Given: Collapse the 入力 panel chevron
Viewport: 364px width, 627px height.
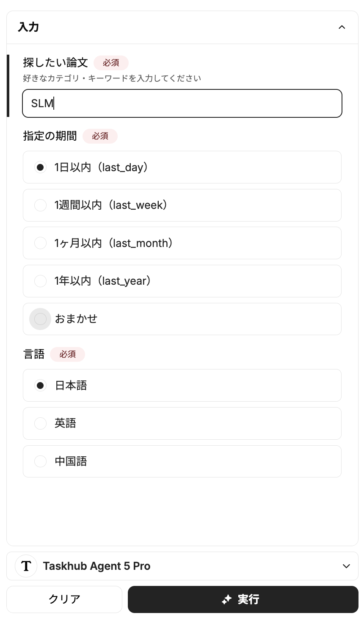Looking at the screenshot, I should [342, 28].
